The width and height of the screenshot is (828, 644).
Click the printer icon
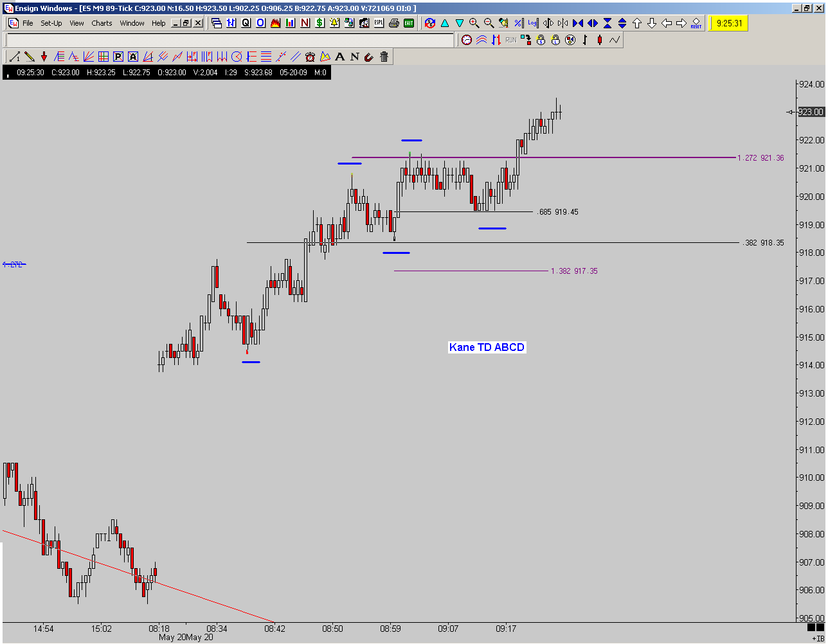[394, 23]
